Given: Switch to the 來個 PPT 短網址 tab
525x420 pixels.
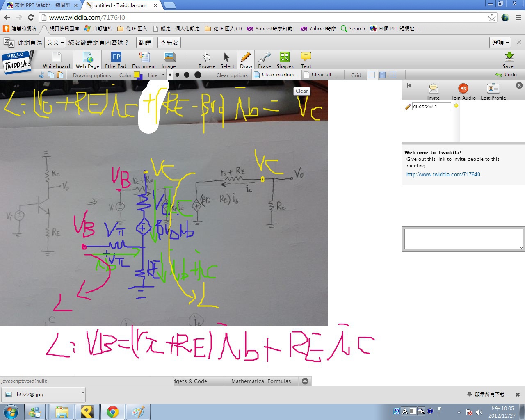Looking at the screenshot, I should (41, 5).
